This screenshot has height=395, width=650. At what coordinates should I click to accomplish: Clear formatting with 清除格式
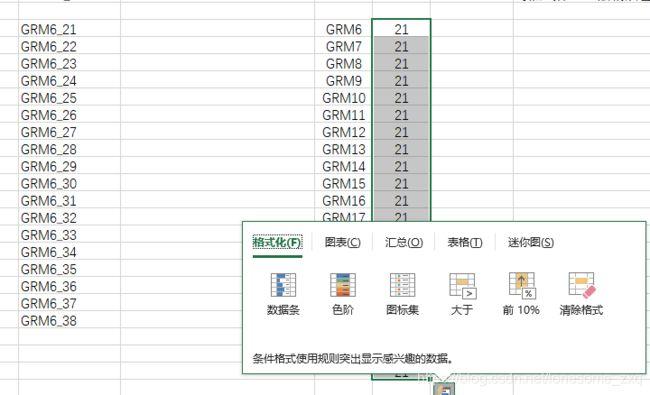(x=581, y=294)
